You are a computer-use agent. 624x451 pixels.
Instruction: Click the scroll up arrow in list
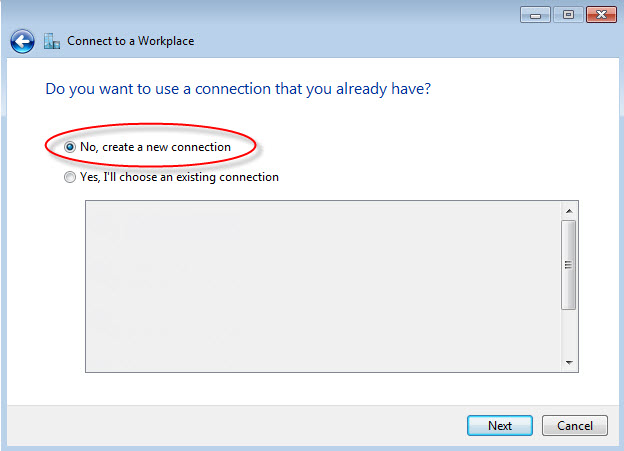[x=569, y=211]
